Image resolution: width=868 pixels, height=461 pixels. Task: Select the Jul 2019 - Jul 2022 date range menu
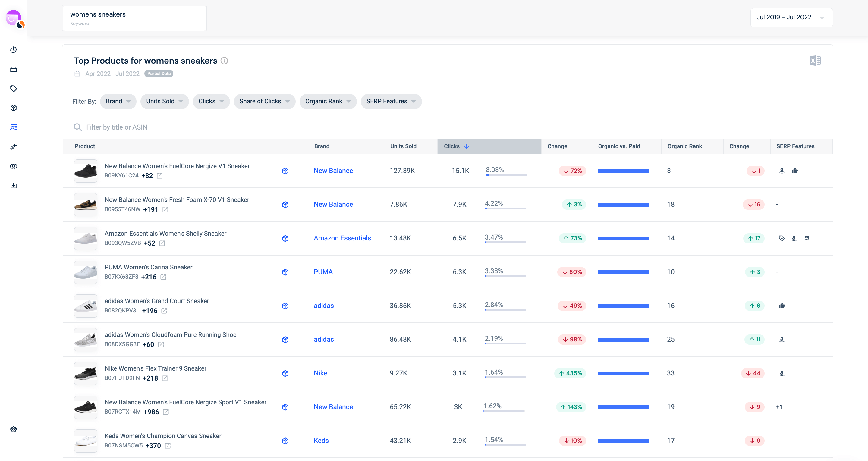788,17
